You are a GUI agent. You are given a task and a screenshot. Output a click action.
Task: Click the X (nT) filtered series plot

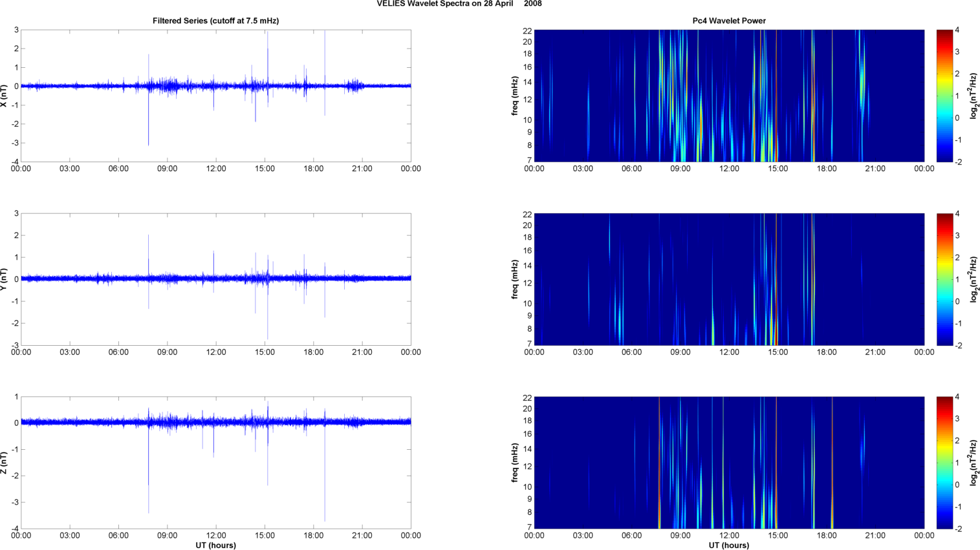pyautogui.click(x=216, y=96)
